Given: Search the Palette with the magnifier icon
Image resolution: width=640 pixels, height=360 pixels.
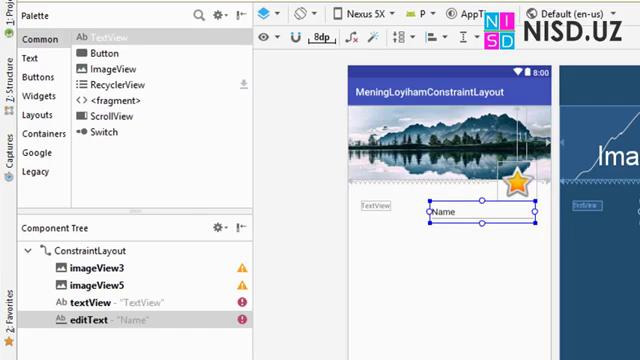Looking at the screenshot, I should click(199, 16).
